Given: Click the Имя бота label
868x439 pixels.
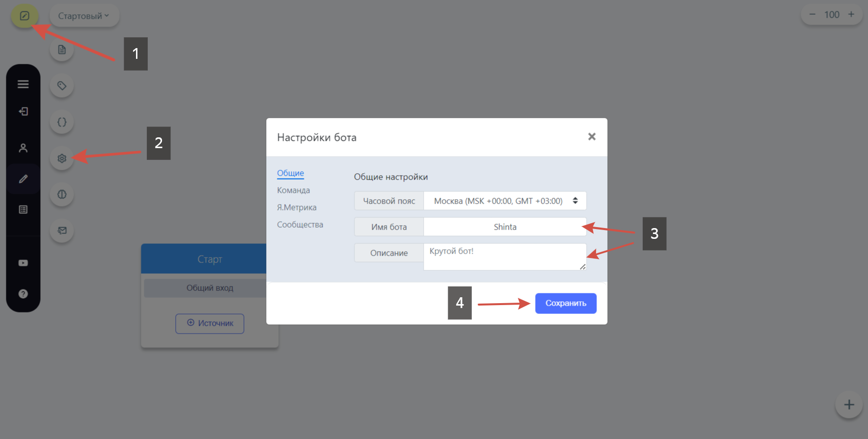Looking at the screenshot, I should pos(389,227).
